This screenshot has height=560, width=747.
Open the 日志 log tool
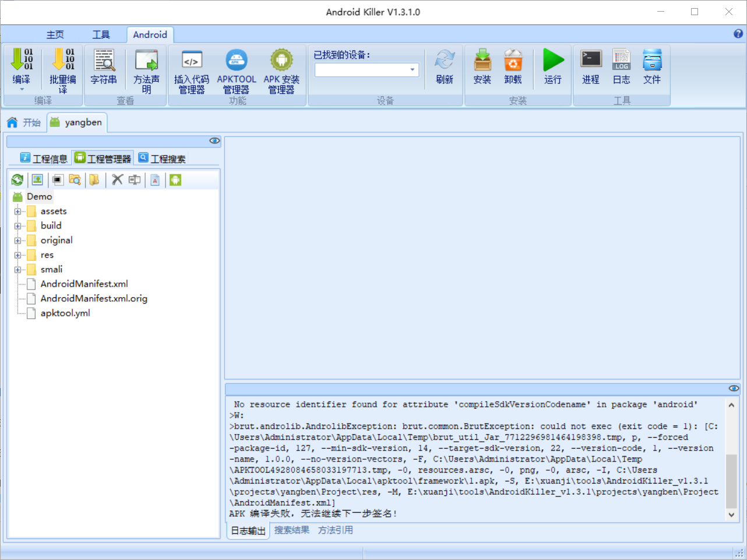click(622, 66)
